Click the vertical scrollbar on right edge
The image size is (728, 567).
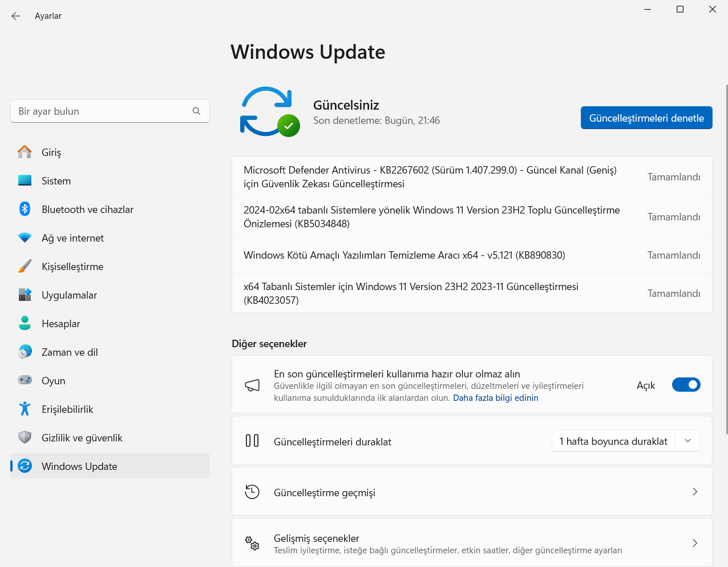726,260
